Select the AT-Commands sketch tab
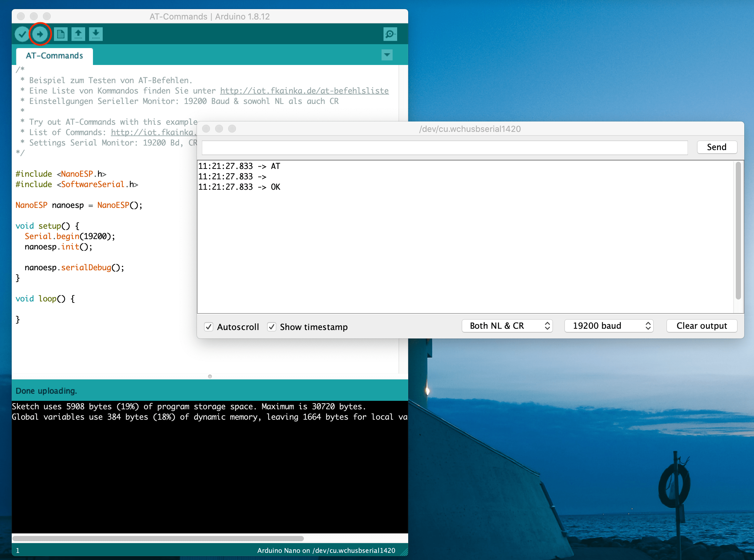 [x=54, y=56]
